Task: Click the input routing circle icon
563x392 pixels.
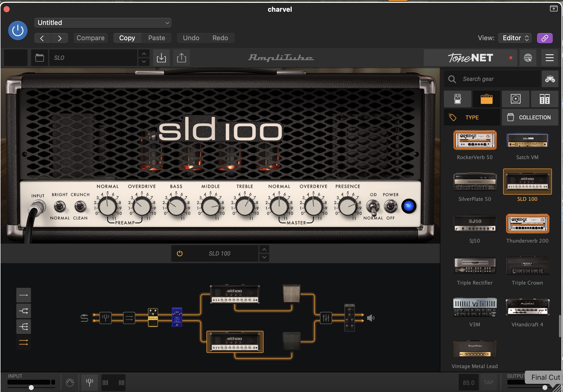Action: click(x=70, y=383)
